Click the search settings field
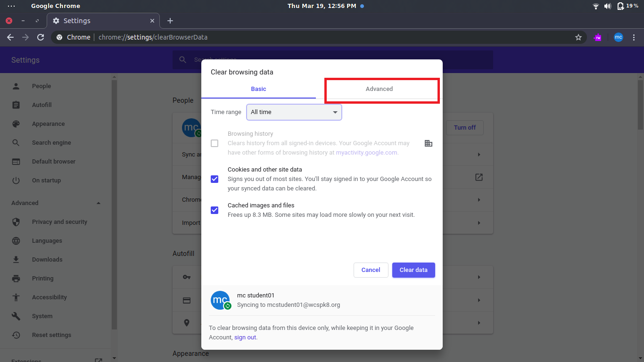The height and width of the screenshot is (362, 644). coord(333,60)
